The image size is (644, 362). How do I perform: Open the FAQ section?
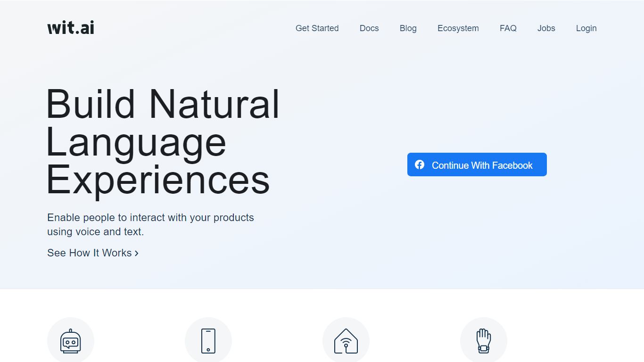pyautogui.click(x=508, y=28)
